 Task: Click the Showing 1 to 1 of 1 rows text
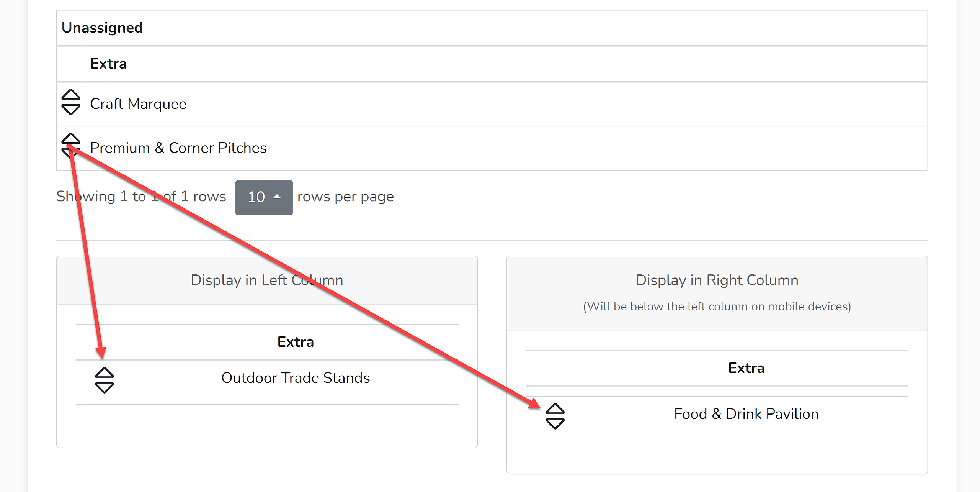click(141, 197)
